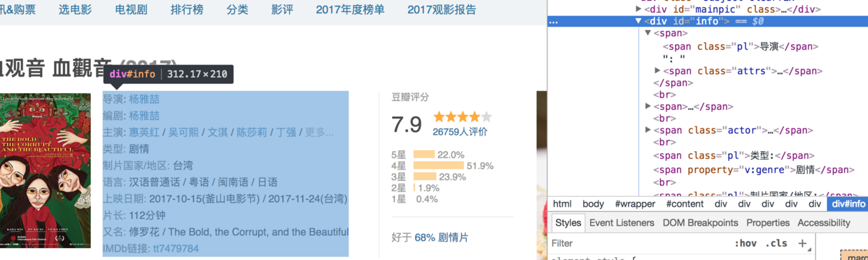Focus the Filter styles input field
This screenshot has width=868, height=260.
(637, 243)
